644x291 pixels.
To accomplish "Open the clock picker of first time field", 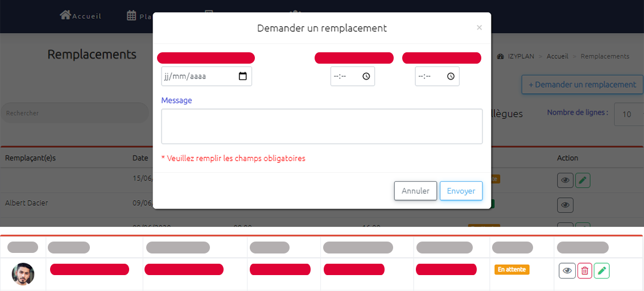I will pos(366,76).
